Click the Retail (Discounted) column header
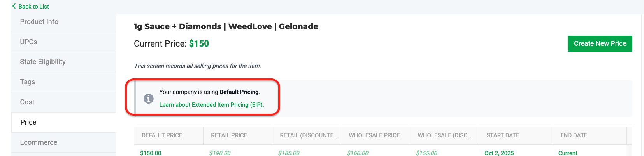The width and height of the screenshot is (644, 156). click(x=308, y=135)
